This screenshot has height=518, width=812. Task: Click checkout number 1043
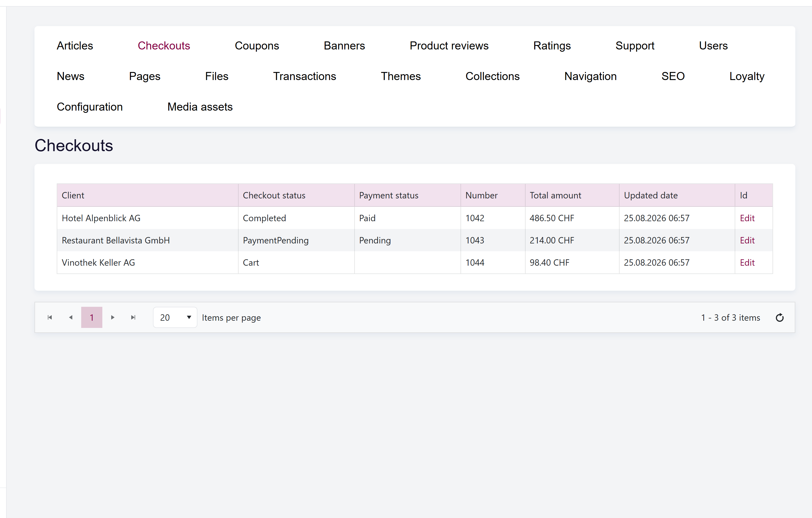493,240
